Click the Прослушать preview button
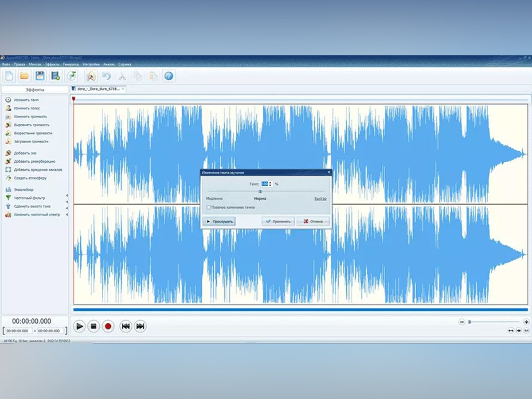 [219, 221]
